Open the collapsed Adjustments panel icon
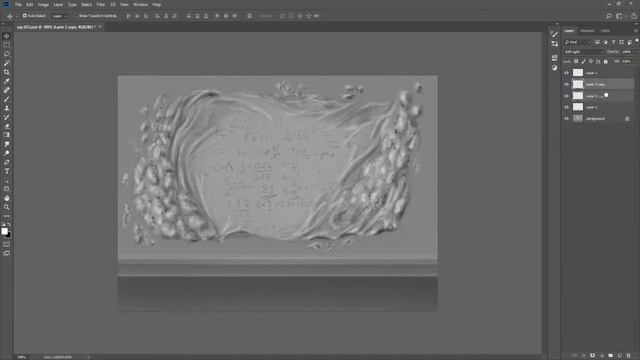This screenshot has width=640, height=360. click(x=554, y=68)
